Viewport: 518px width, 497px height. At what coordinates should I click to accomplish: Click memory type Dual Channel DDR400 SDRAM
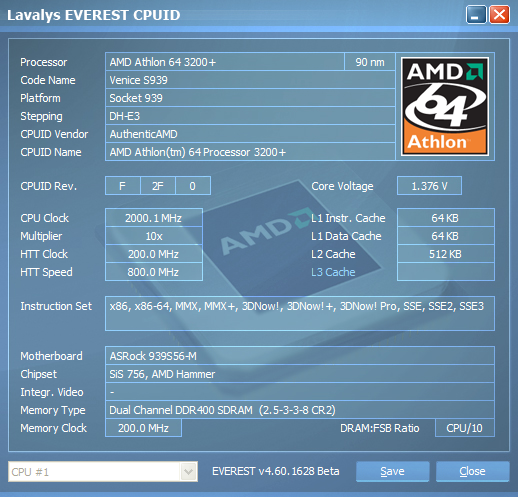pos(300,410)
